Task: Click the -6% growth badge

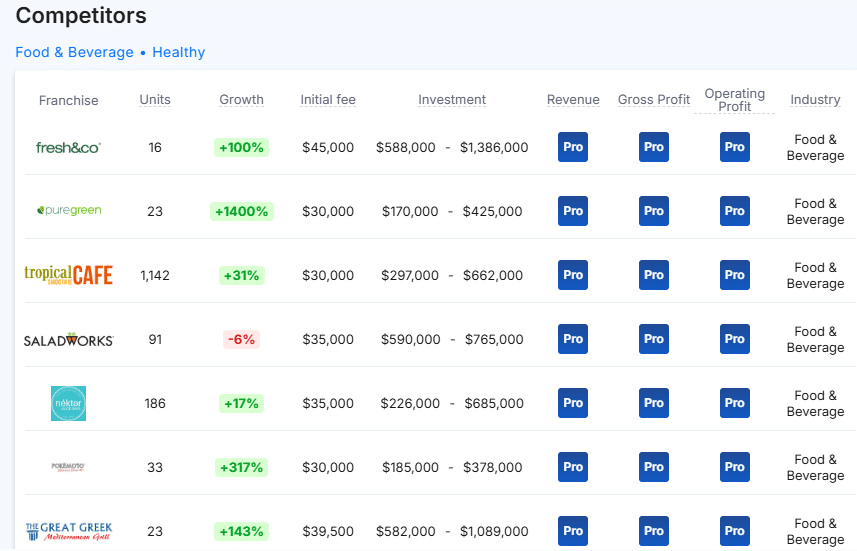Action: click(241, 339)
